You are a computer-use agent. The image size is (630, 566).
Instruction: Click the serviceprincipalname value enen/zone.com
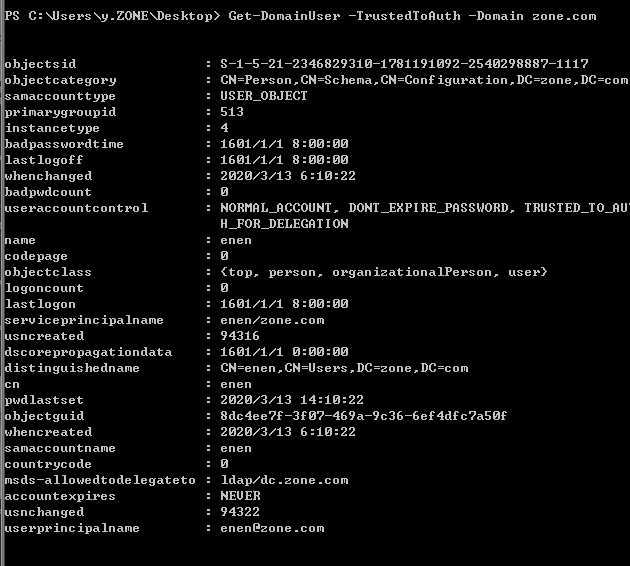pyautogui.click(x=272, y=320)
